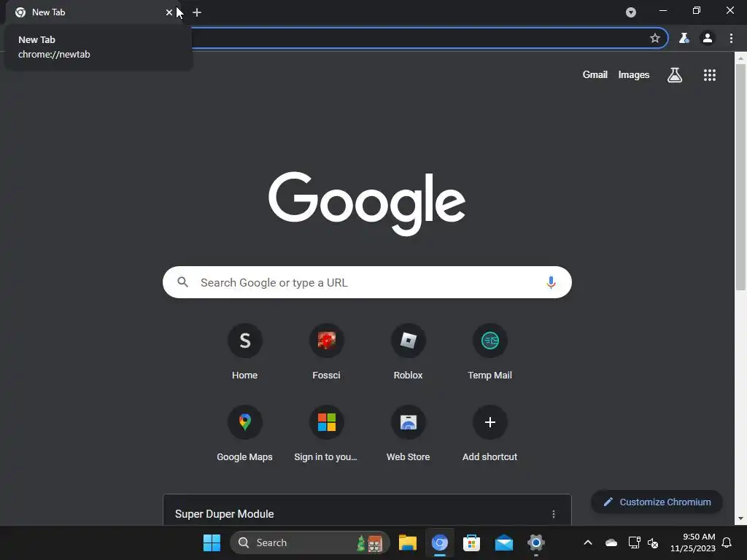The image size is (747, 560).
Task: Open the Super Duper Module options menu
Action: [x=554, y=514]
